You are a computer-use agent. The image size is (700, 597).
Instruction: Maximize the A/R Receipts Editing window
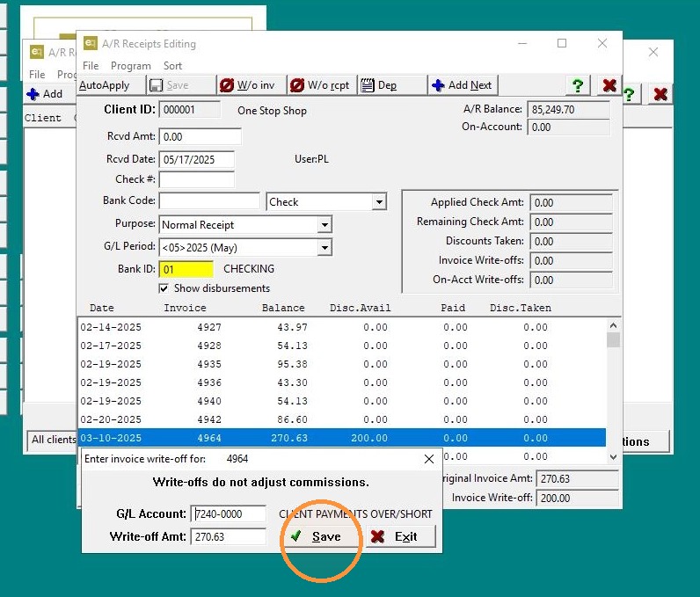(x=562, y=43)
